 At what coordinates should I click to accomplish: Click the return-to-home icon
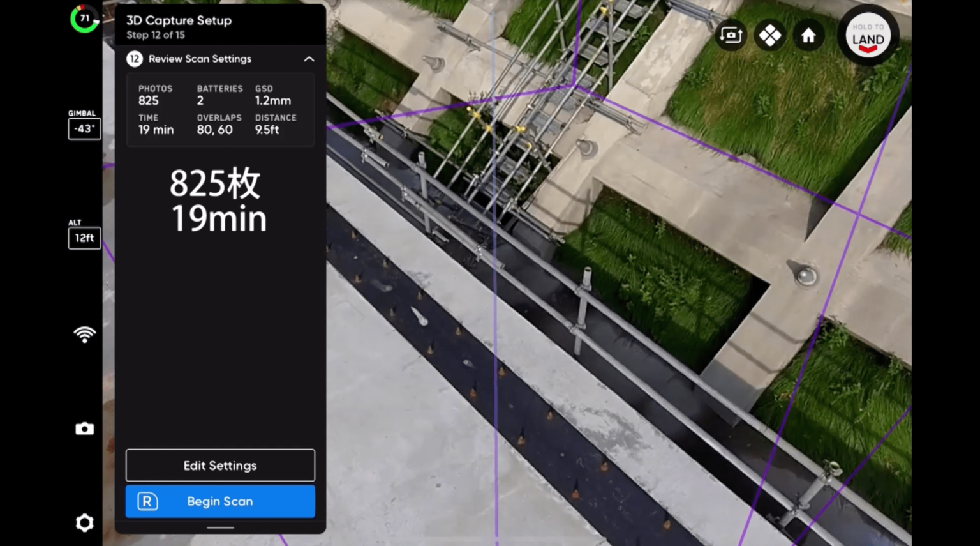tap(808, 35)
